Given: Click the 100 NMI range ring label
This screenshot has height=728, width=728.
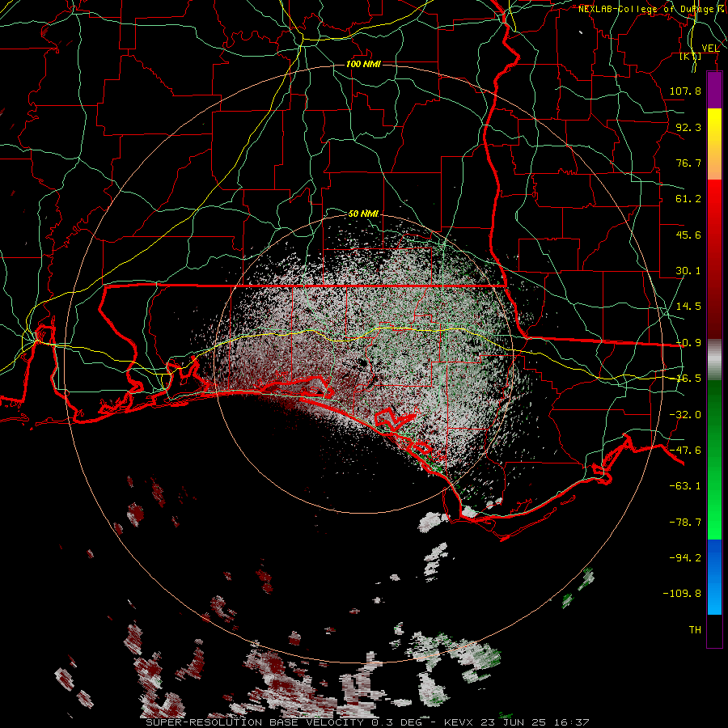Looking at the screenshot, I should [363, 64].
